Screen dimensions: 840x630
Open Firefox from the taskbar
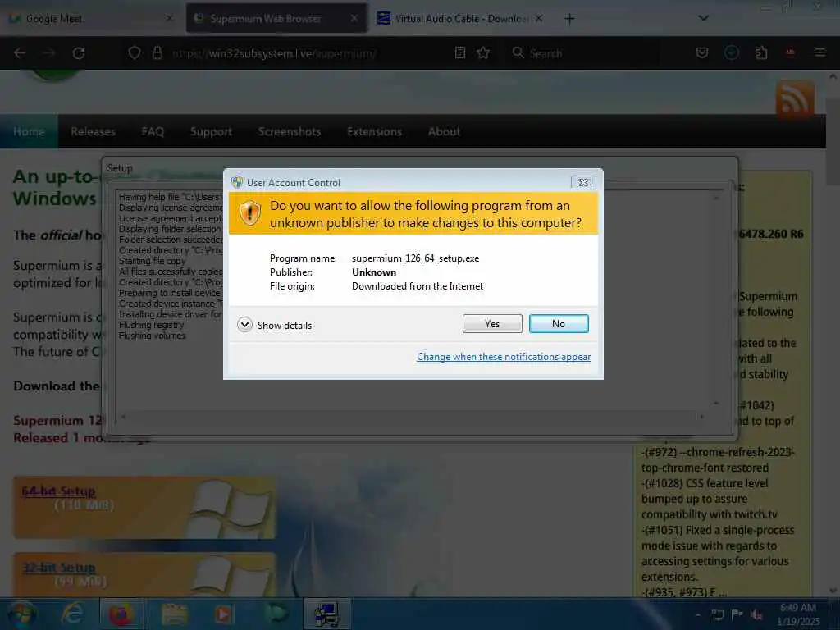click(121, 614)
